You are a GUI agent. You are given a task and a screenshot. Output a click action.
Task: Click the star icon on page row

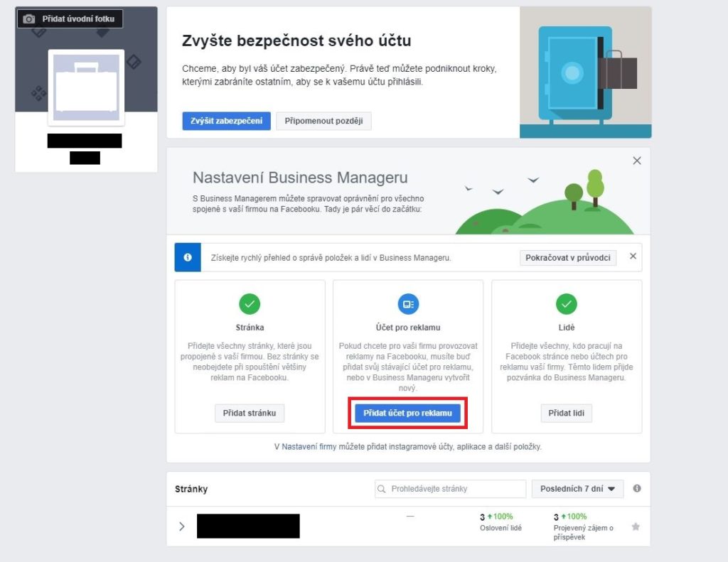[x=636, y=526]
